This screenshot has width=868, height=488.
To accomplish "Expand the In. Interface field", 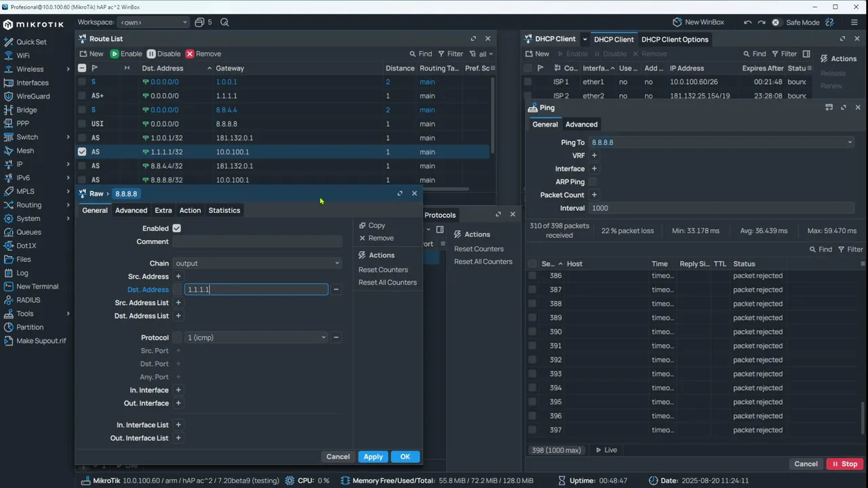I will point(178,390).
